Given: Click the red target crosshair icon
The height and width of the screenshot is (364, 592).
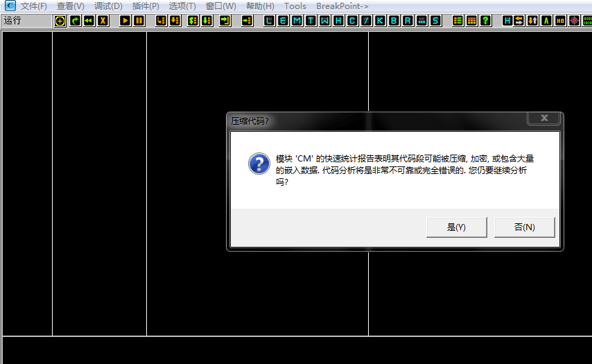Looking at the screenshot, I should (574, 21).
